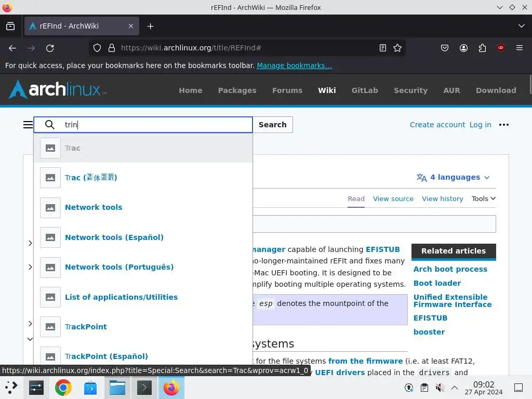Select Network tools (Português) suggestion
The height and width of the screenshot is (399, 532).
[143, 267]
